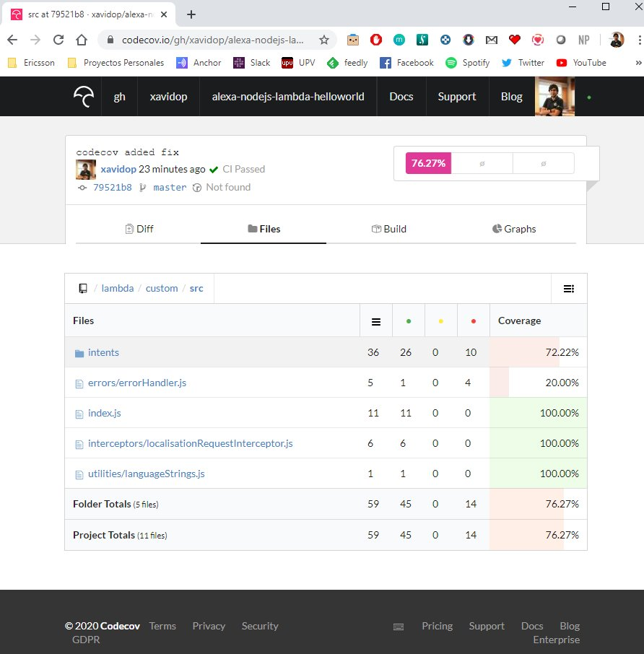The height and width of the screenshot is (654, 644).
Task: Open the feedly bookmark
Action: pyautogui.click(x=347, y=63)
